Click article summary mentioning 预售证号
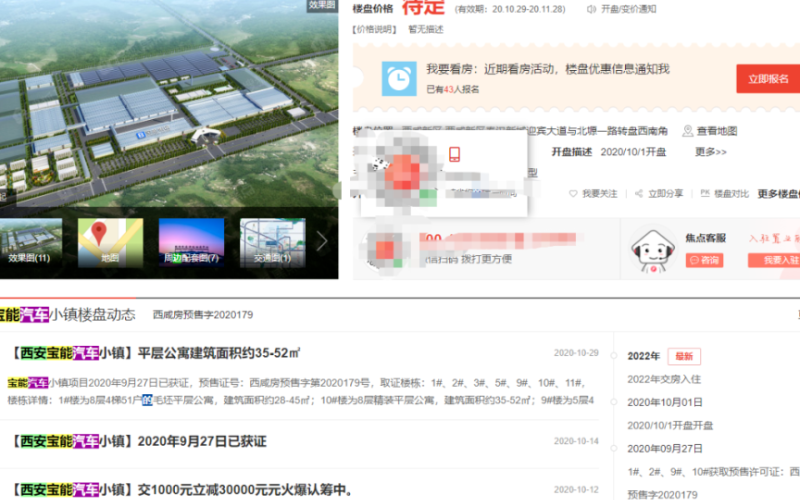 click(x=301, y=391)
